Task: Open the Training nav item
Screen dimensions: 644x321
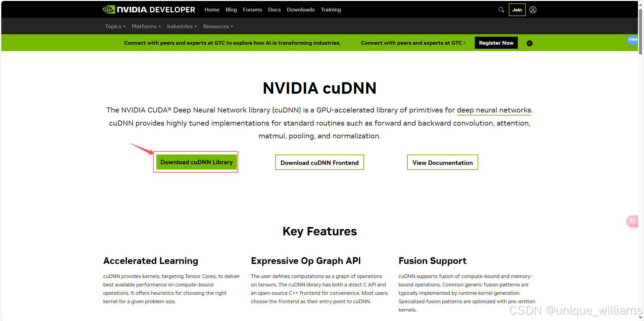Action: click(331, 10)
